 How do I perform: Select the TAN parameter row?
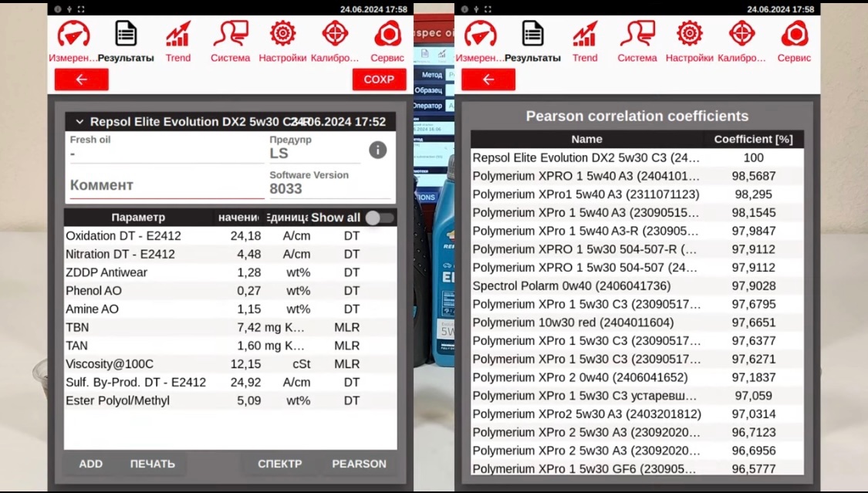(230, 346)
